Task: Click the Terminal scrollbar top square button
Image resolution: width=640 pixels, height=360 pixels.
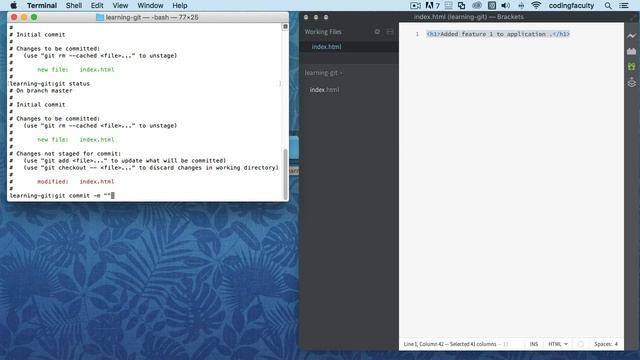Action: click(x=285, y=27)
